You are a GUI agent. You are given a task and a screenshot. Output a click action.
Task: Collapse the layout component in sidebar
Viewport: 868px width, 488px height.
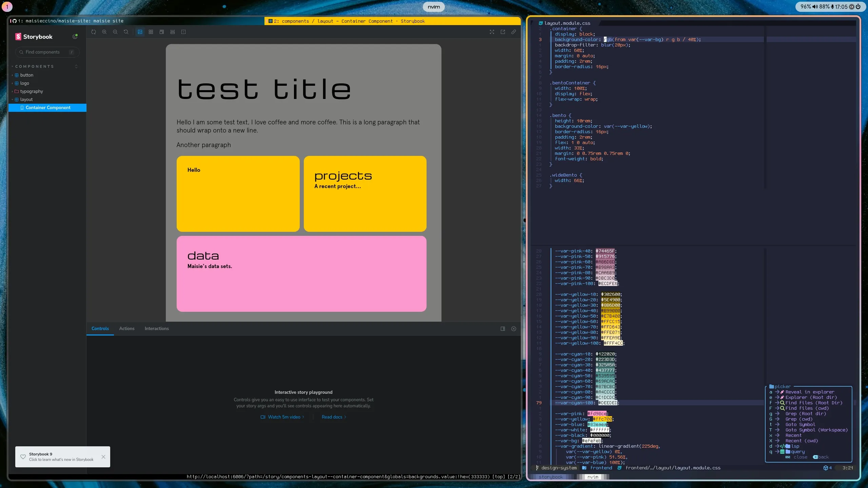click(26, 99)
